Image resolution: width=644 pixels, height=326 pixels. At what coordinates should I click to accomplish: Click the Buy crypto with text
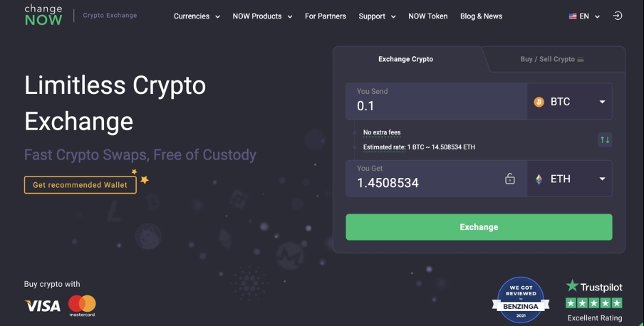click(52, 284)
